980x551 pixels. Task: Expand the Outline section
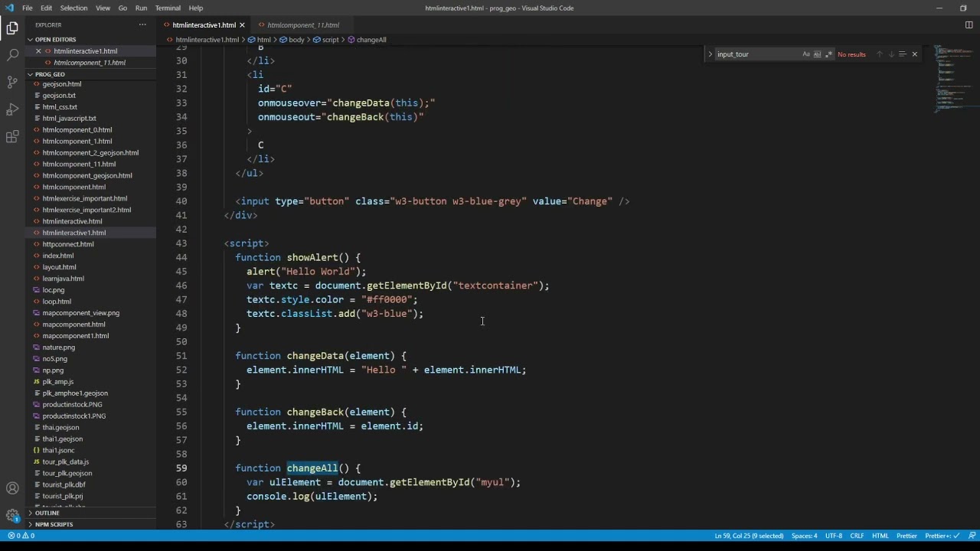[x=47, y=514]
